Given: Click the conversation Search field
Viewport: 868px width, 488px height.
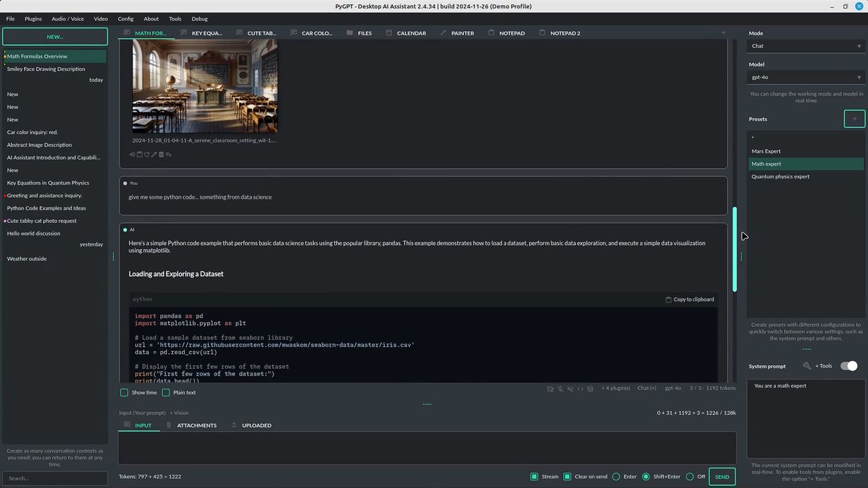Looking at the screenshot, I should [55, 478].
